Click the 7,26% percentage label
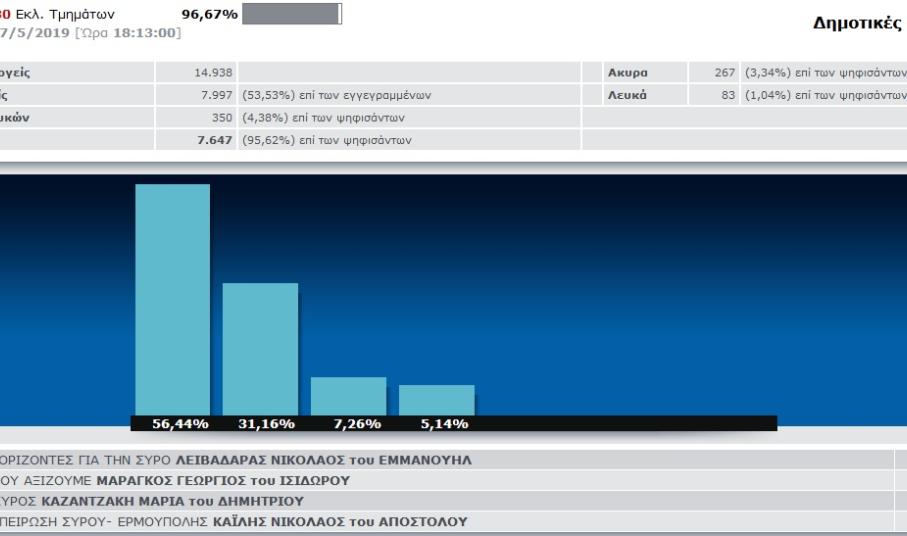 click(354, 424)
